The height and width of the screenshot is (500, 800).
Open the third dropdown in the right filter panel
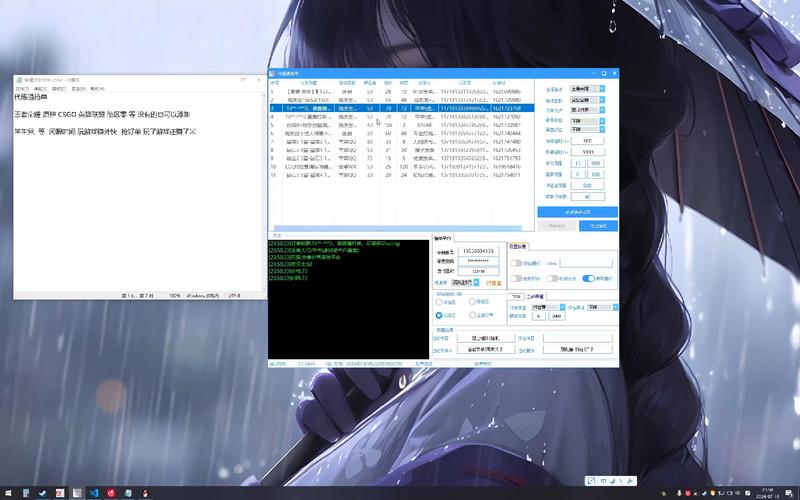[x=587, y=110]
